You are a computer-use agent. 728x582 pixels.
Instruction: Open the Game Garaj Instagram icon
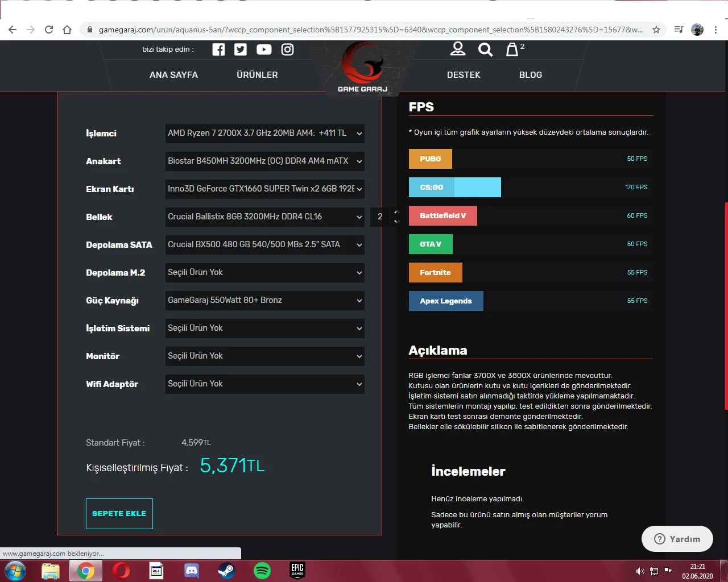(x=288, y=49)
